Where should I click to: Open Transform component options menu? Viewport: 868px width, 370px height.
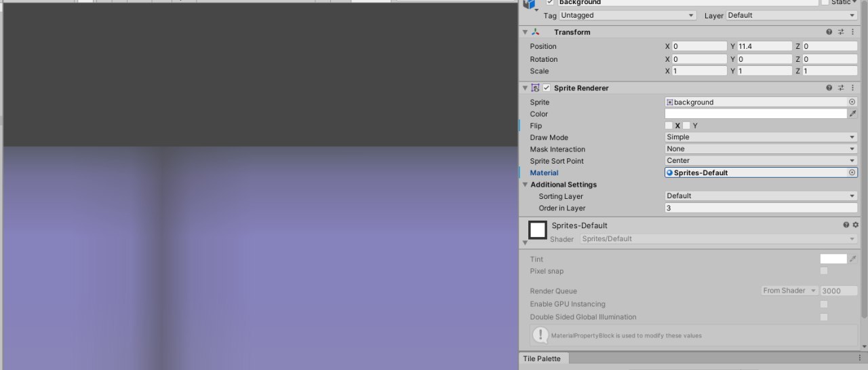(x=852, y=32)
